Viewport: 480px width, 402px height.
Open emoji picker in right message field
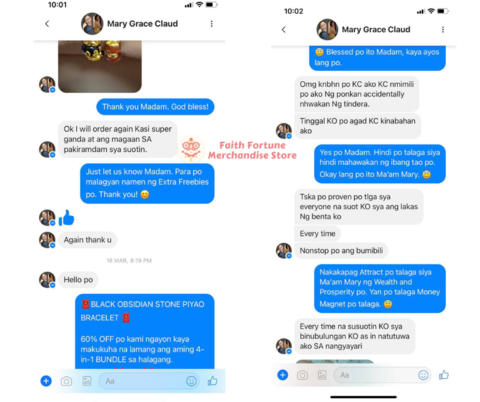pyautogui.click(x=423, y=375)
